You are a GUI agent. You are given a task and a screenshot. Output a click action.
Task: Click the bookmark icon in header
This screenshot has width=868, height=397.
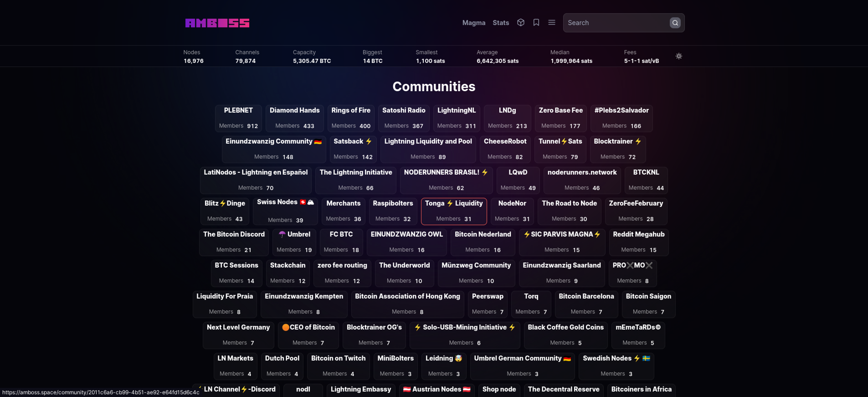pos(536,23)
